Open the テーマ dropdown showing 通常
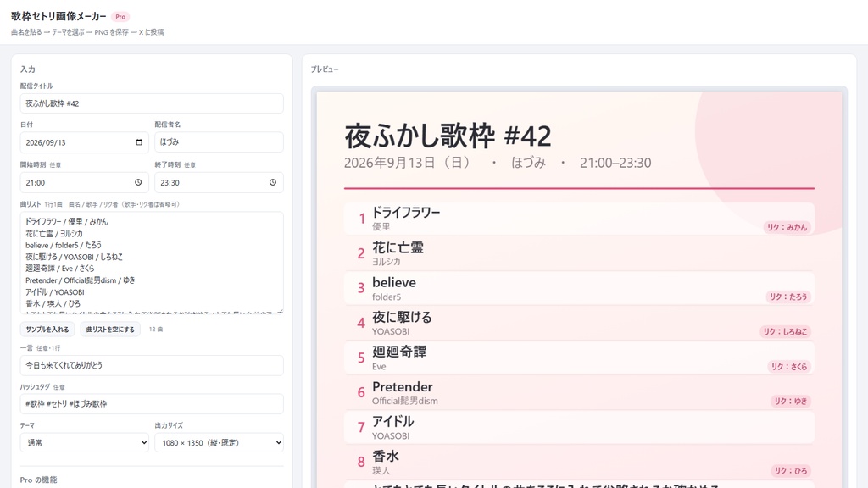 coord(85,442)
